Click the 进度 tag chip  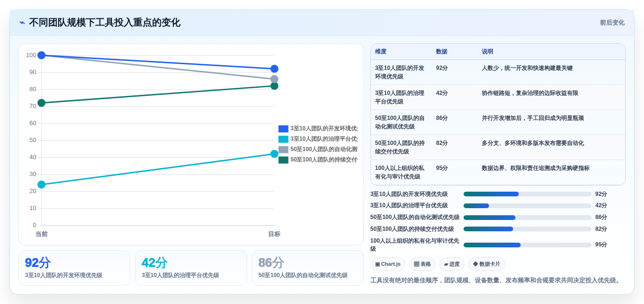pyautogui.click(x=452, y=264)
